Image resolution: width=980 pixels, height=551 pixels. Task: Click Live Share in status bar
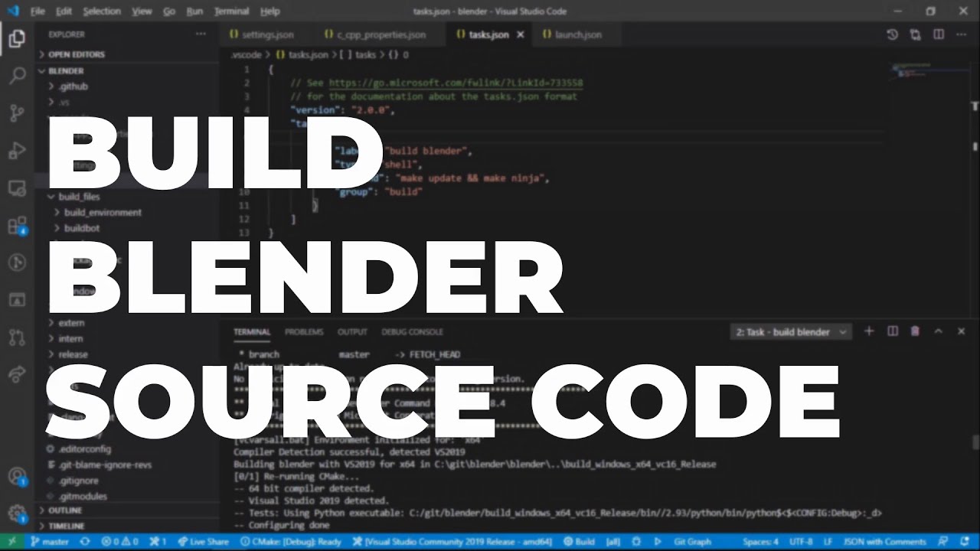point(203,542)
